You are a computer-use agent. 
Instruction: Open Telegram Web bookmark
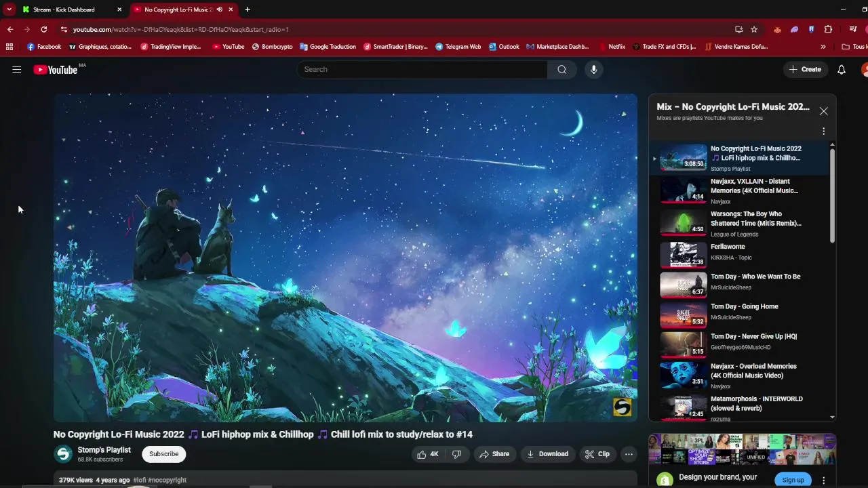[x=458, y=47]
